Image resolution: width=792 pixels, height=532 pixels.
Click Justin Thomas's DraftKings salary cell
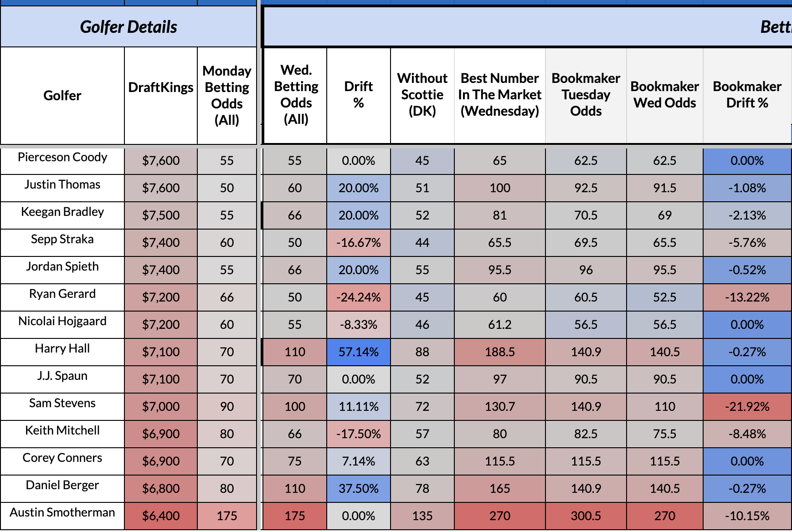pyautogui.click(x=160, y=188)
